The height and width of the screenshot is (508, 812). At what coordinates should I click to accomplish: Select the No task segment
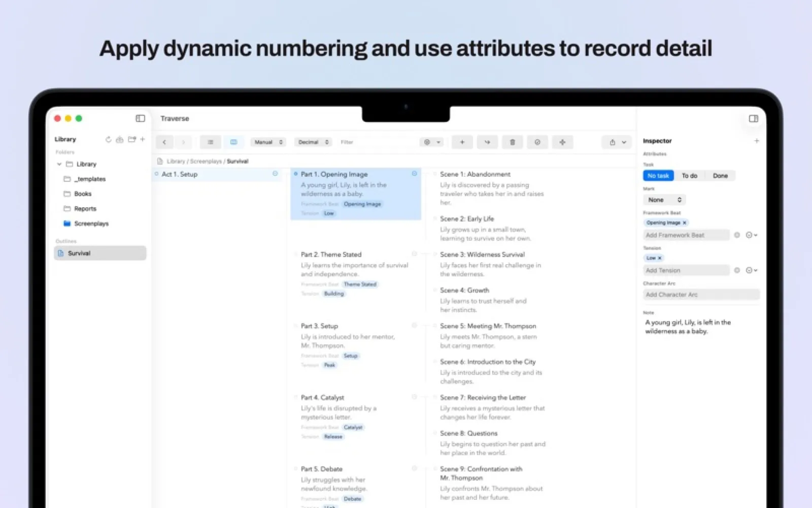tap(658, 176)
